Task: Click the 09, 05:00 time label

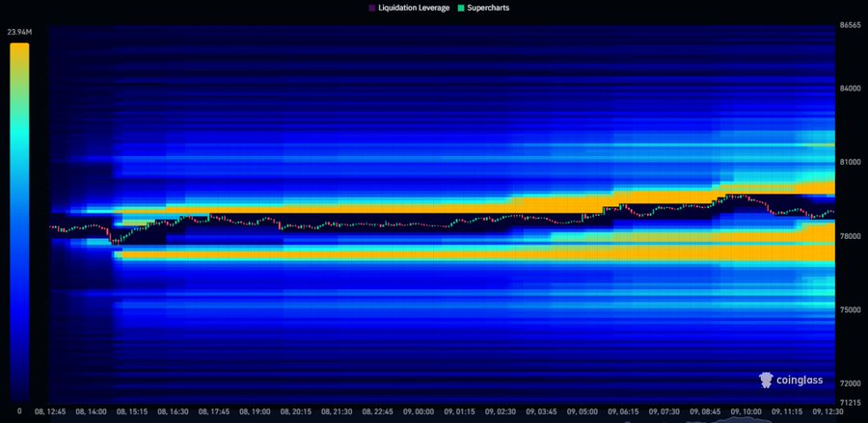Action: (x=583, y=412)
